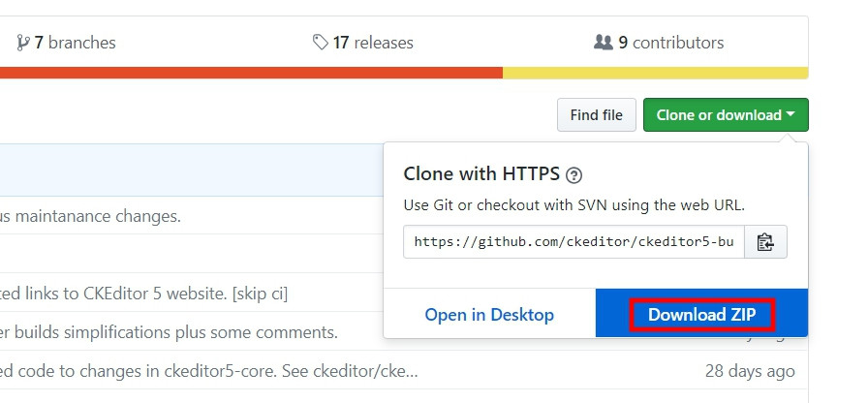The width and height of the screenshot is (868, 403).
Task: View the 7 branches list
Action: (67, 43)
